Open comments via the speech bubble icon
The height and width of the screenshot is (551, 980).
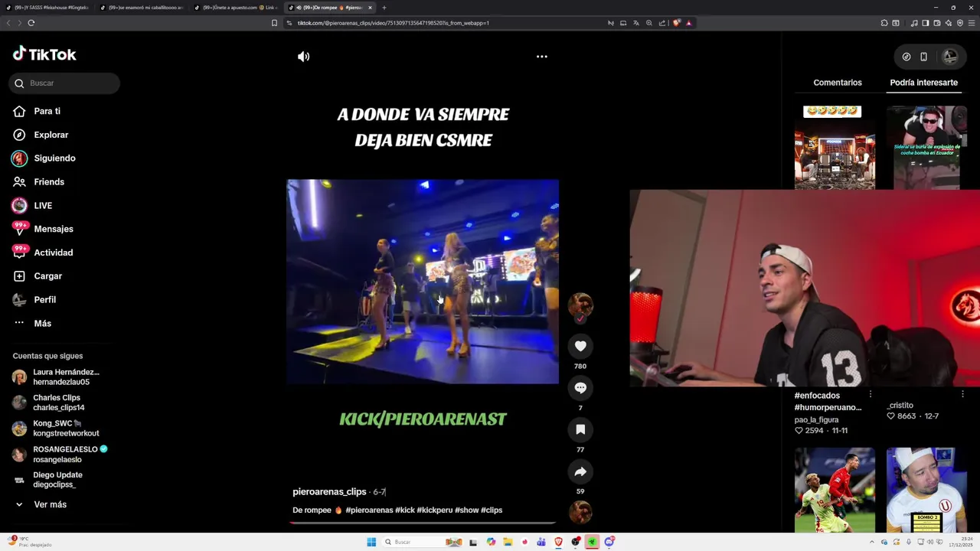tap(580, 388)
